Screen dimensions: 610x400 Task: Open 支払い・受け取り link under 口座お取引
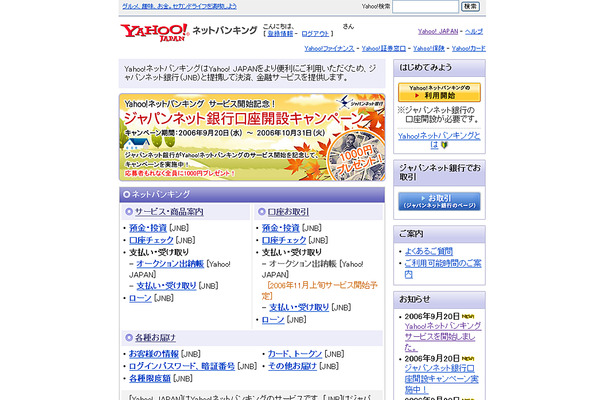[299, 307]
